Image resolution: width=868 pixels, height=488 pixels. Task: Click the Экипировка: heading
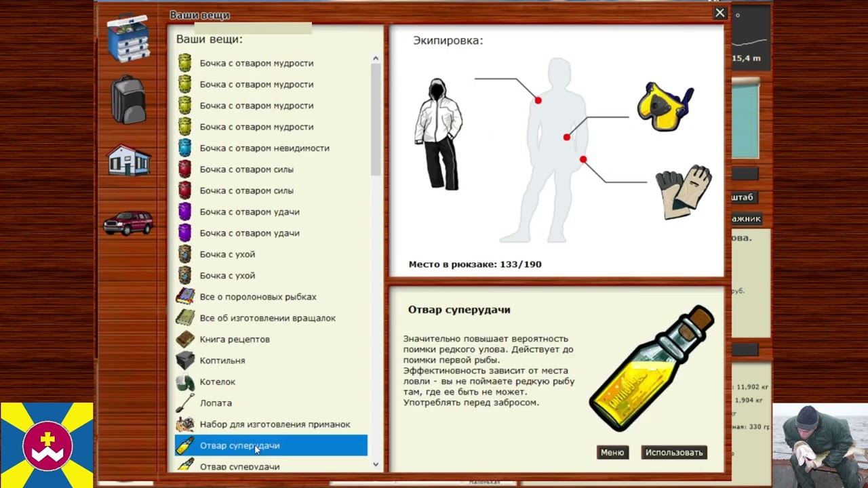448,41
